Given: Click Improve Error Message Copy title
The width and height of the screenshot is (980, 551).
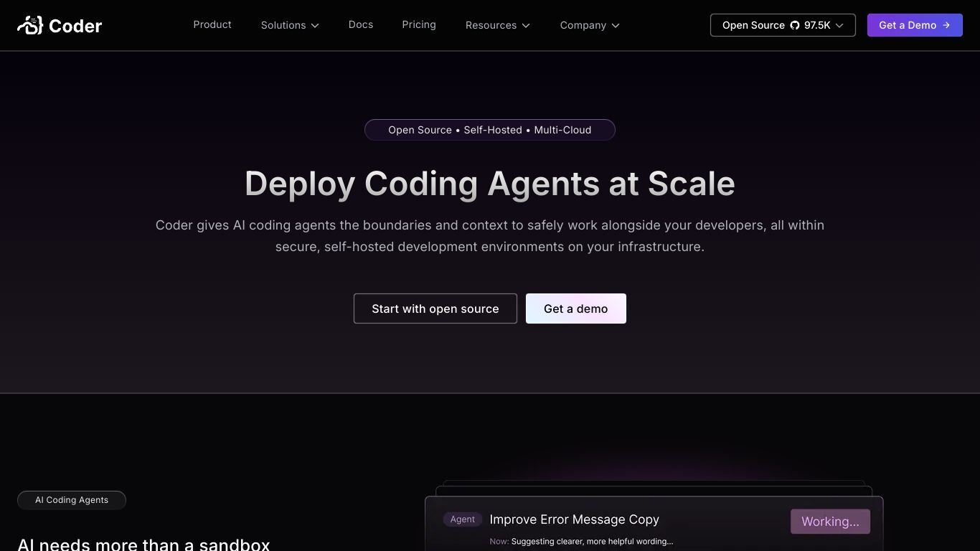Looking at the screenshot, I should pyautogui.click(x=574, y=519).
